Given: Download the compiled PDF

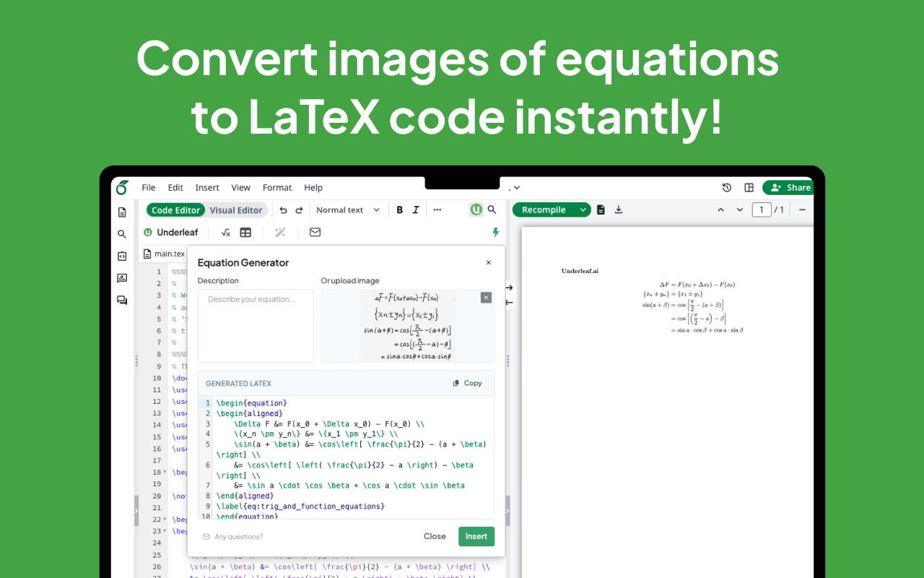Looking at the screenshot, I should pyautogui.click(x=619, y=210).
